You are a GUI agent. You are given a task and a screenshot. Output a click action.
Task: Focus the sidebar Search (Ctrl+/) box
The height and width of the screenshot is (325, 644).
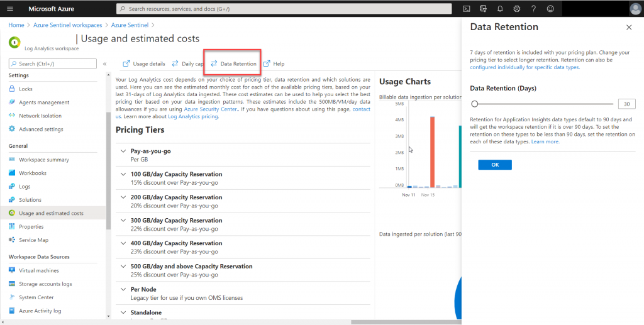coord(53,63)
